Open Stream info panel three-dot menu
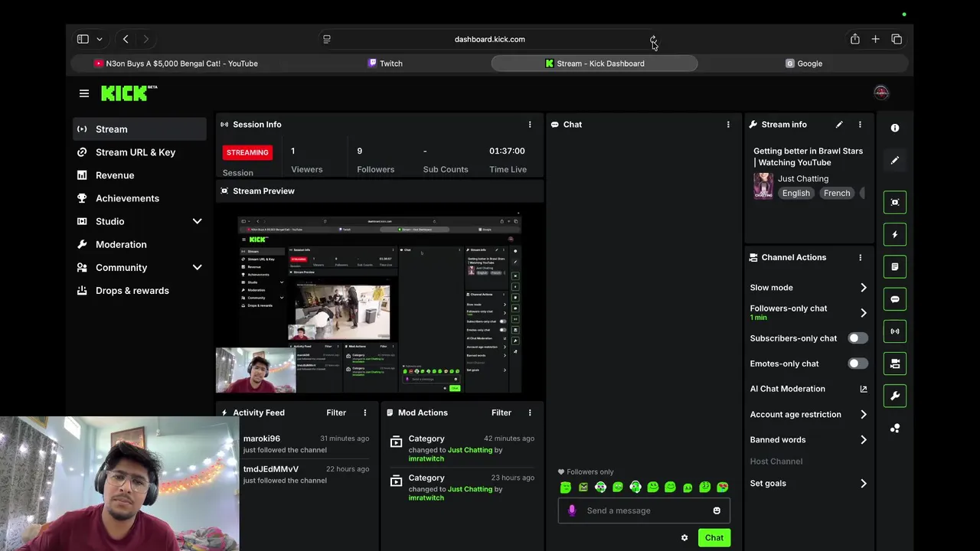980x551 pixels. pyautogui.click(x=860, y=124)
